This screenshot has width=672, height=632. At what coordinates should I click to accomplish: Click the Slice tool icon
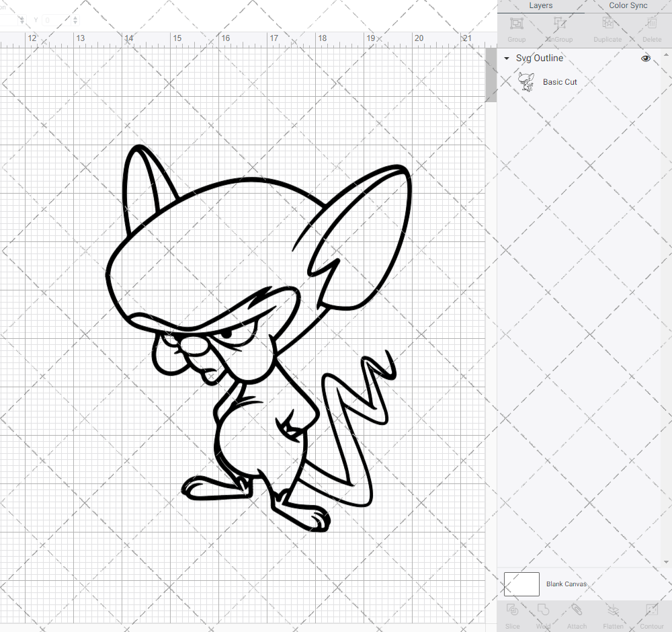pos(512,610)
